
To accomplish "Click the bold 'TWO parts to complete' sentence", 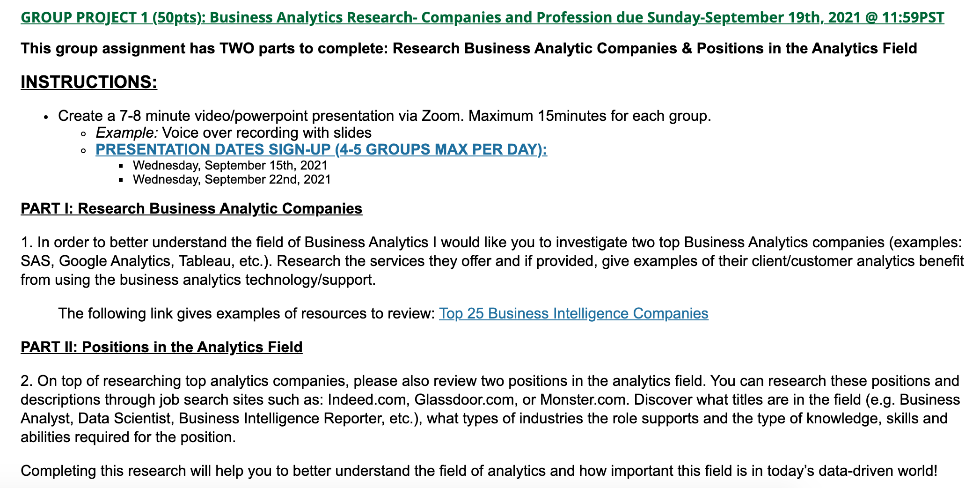I will [x=469, y=48].
